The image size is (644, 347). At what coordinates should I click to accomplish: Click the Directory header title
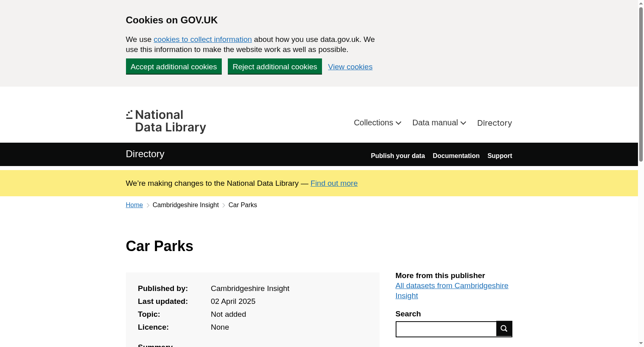pyautogui.click(x=145, y=154)
